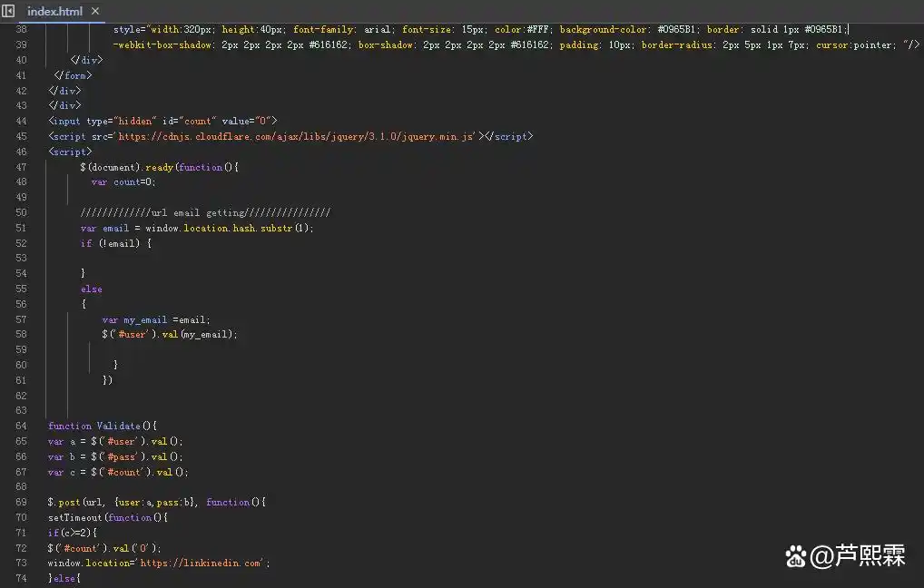Click the "var a = $('#user').val();" line
The image size is (924, 588).
click(115, 441)
